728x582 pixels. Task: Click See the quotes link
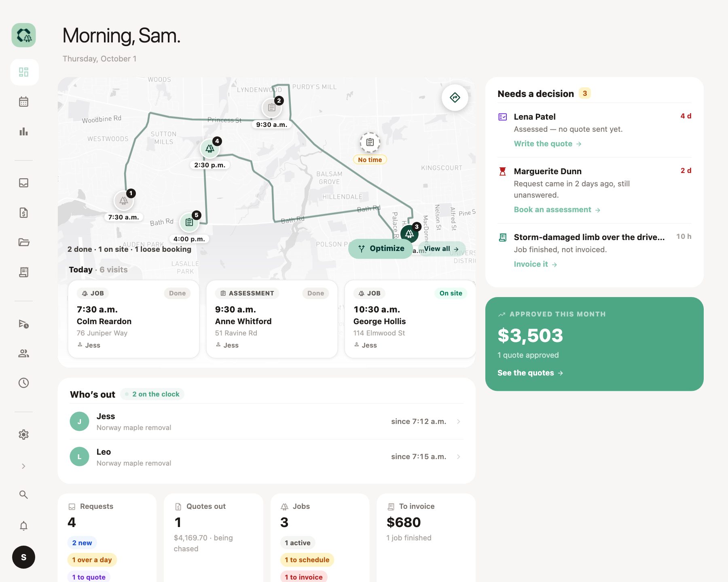click(530, 373)
